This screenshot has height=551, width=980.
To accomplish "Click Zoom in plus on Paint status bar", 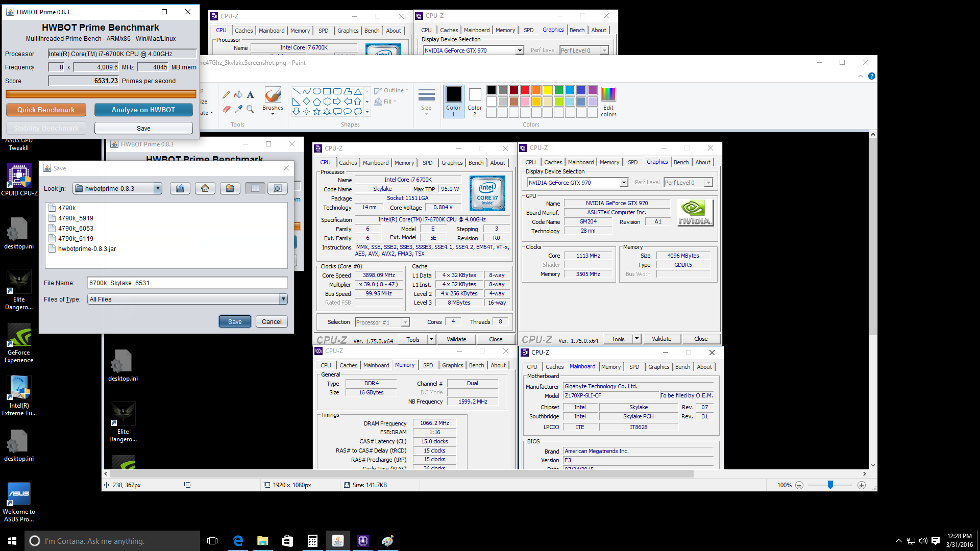I will pos(862,485).
